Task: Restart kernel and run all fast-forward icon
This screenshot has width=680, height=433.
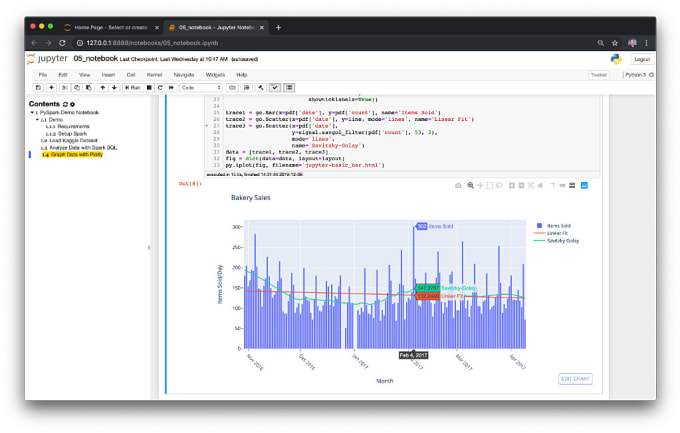Action: [x=171, y=88]
